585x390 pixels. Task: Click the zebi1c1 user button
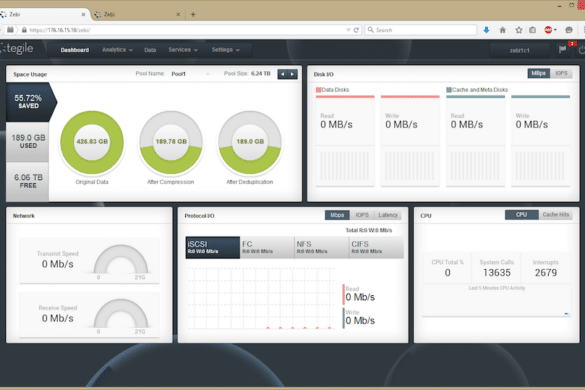point(520,50)
